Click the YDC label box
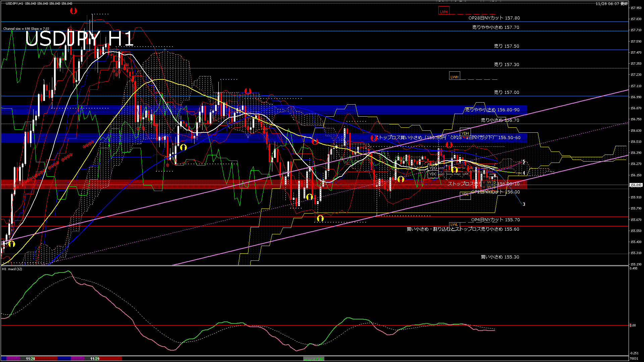 pyautogui.click(x=433, y=174)
